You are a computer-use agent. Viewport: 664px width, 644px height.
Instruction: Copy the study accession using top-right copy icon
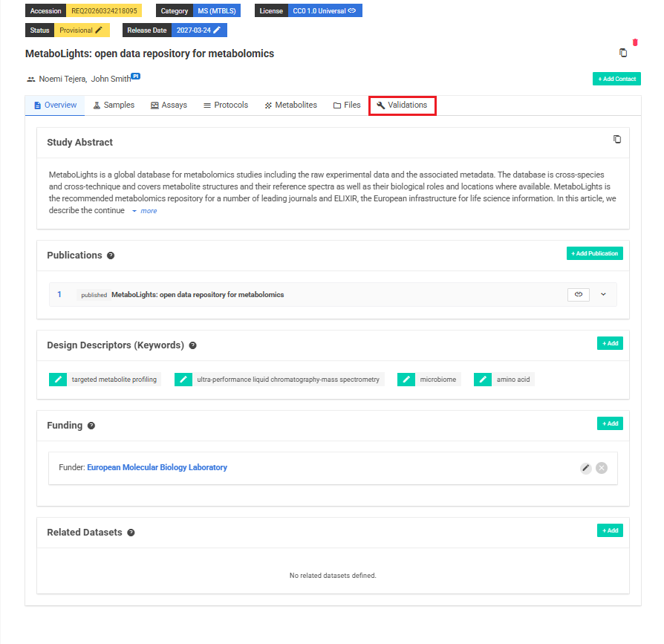click(x=622, y=52)
